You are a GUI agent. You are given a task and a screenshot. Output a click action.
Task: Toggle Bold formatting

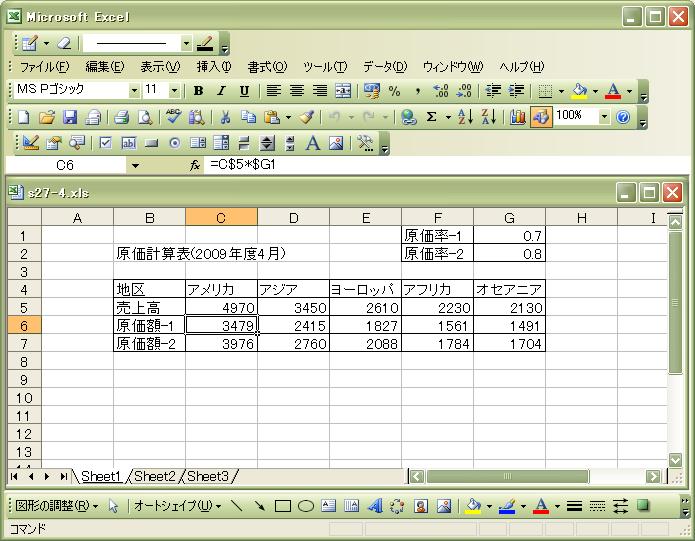199,91
